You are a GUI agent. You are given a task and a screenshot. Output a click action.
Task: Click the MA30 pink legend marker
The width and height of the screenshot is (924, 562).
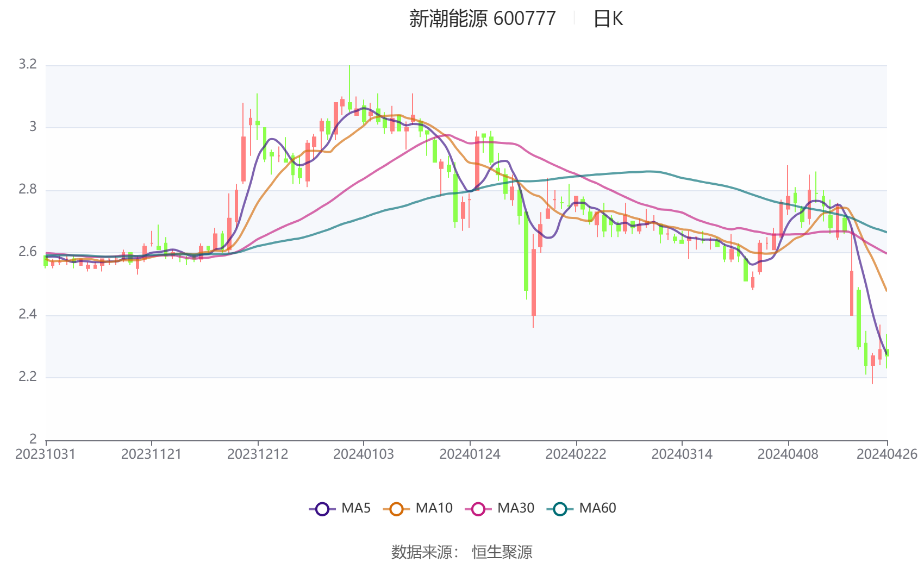click(478, 509)
